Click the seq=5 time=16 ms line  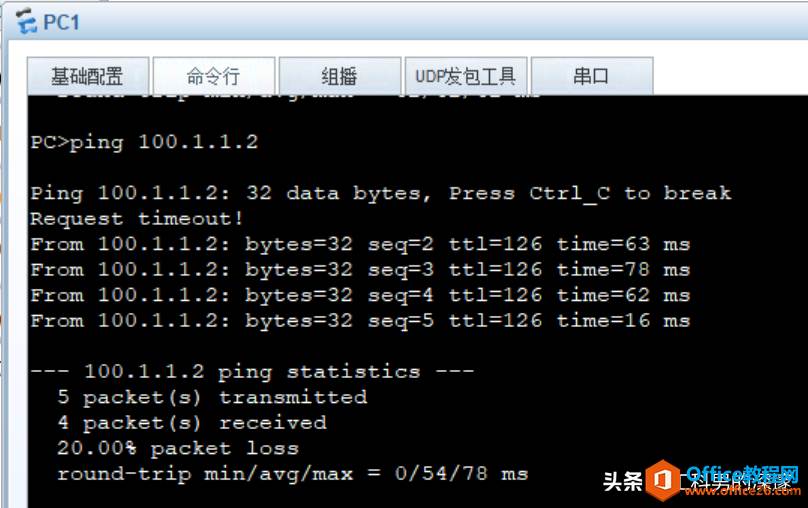[x=360, y=320]
